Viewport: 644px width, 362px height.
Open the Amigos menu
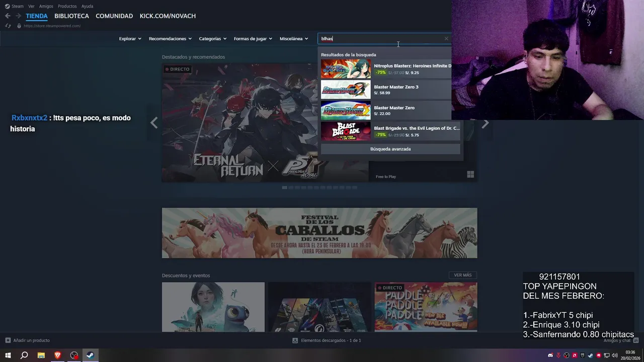(x=46, y=6)
